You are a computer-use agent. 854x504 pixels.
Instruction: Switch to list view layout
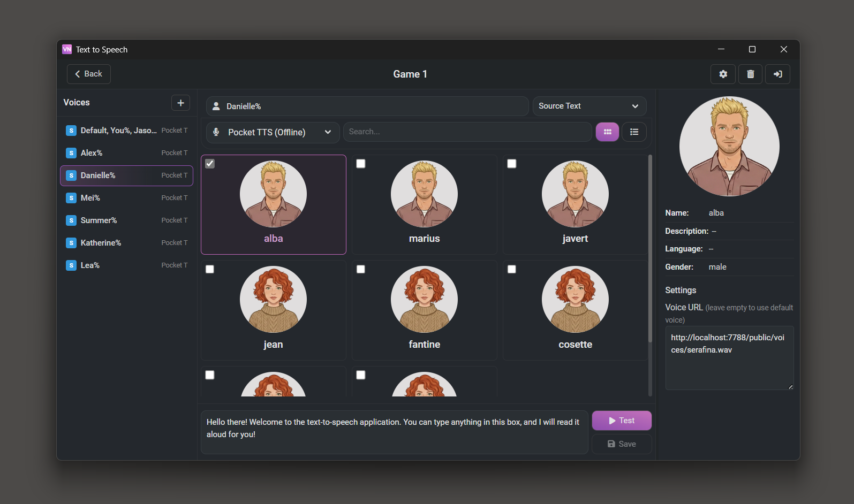pos(634,132)
